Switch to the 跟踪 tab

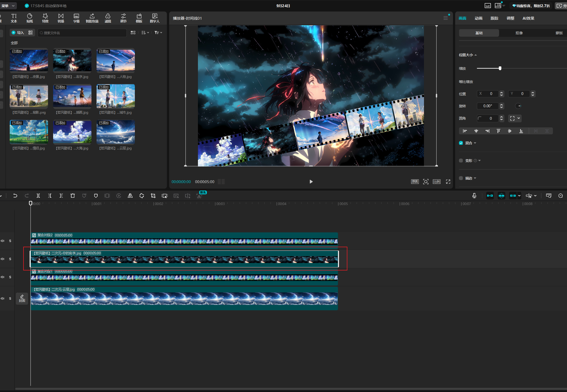click(x=494, y=18)
